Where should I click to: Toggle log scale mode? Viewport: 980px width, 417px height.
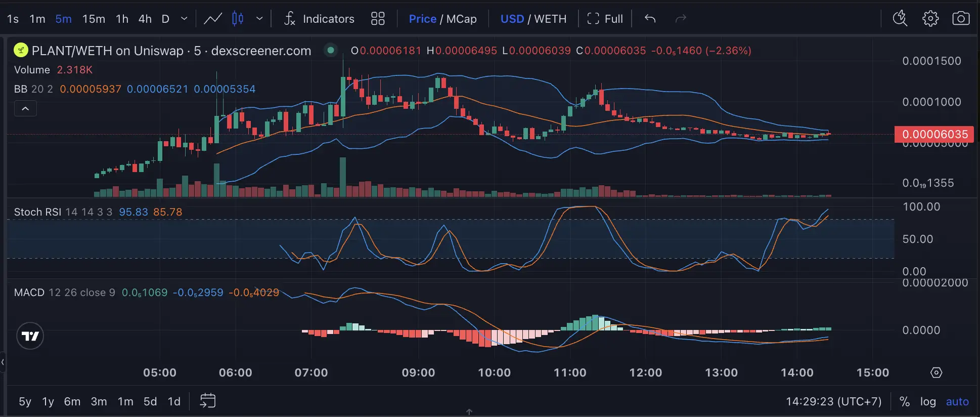pyautogui.click(x=928, y=401)
